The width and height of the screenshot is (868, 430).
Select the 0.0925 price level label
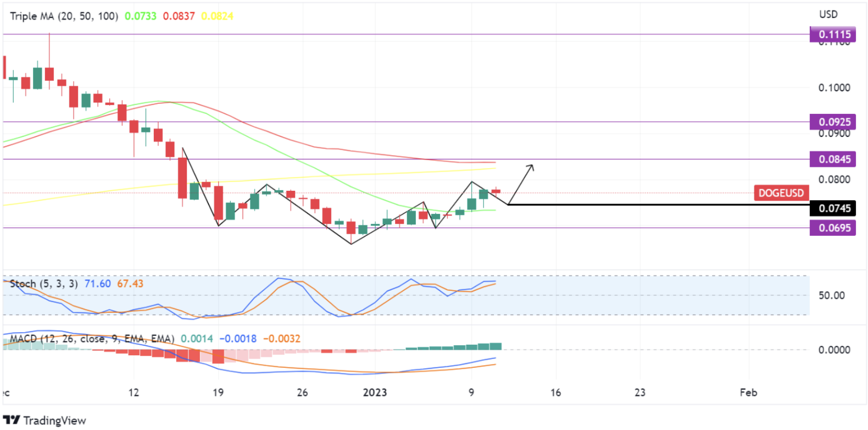point(833,122)
